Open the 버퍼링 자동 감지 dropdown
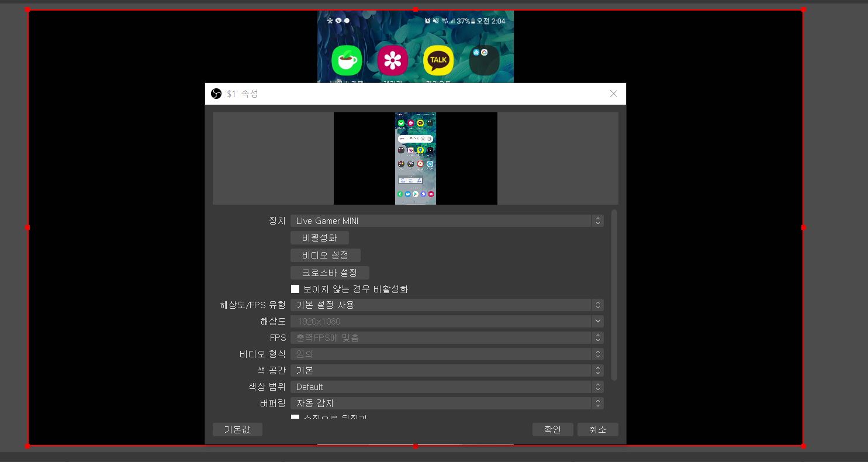 tap(447, 403)
